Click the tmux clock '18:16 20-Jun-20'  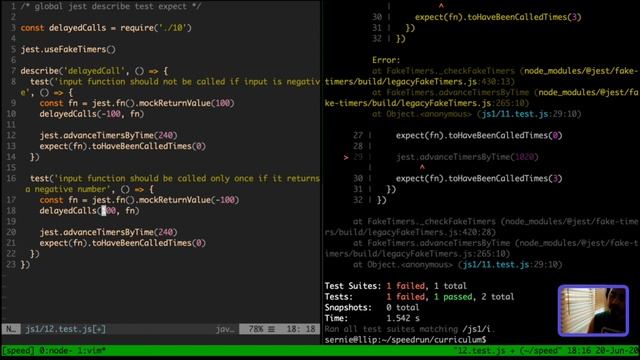point(603,351)
